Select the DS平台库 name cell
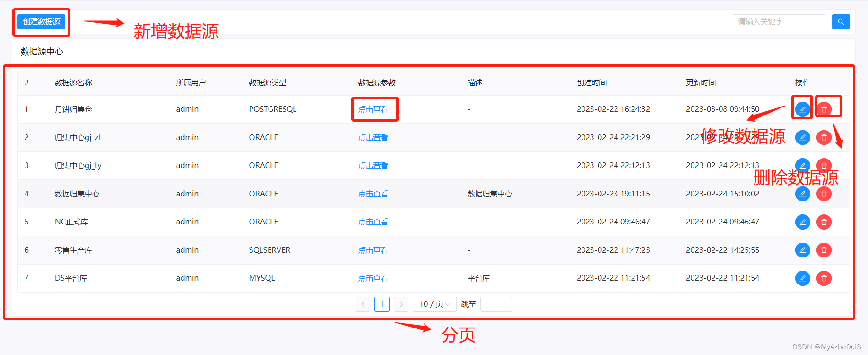 click(71, 278)
